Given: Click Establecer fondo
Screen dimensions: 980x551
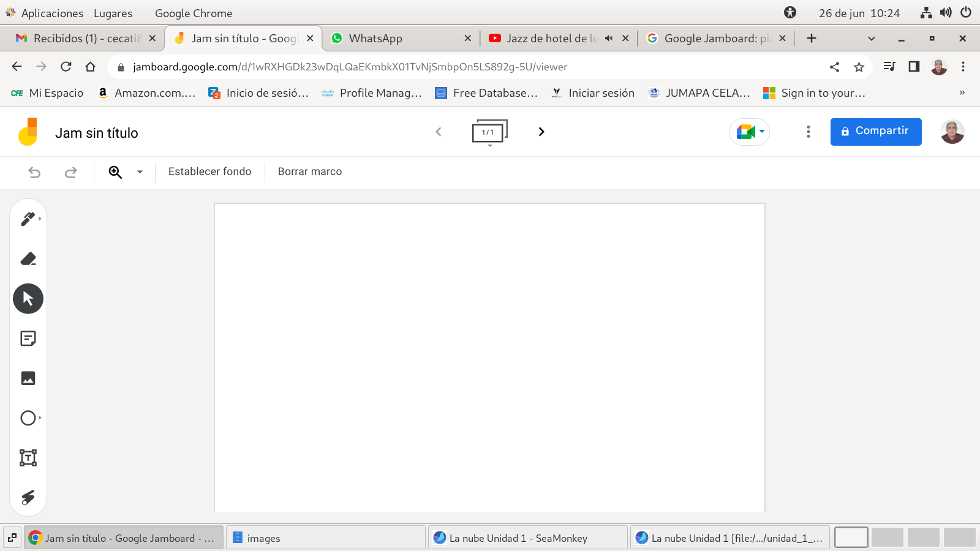Looking at the screenshot, I should [x=209, y=172].
